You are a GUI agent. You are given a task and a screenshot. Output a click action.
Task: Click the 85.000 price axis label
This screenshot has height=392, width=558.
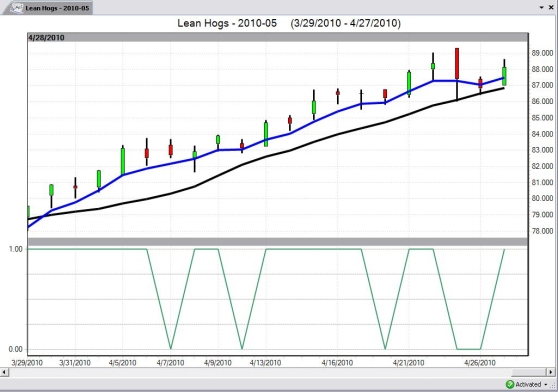click(542, 118)
